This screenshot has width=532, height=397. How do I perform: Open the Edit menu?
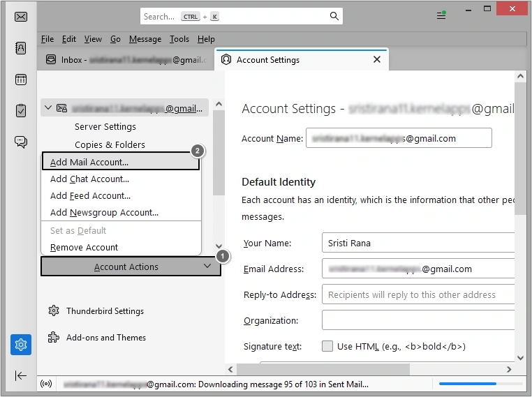[x=69, y=39]
